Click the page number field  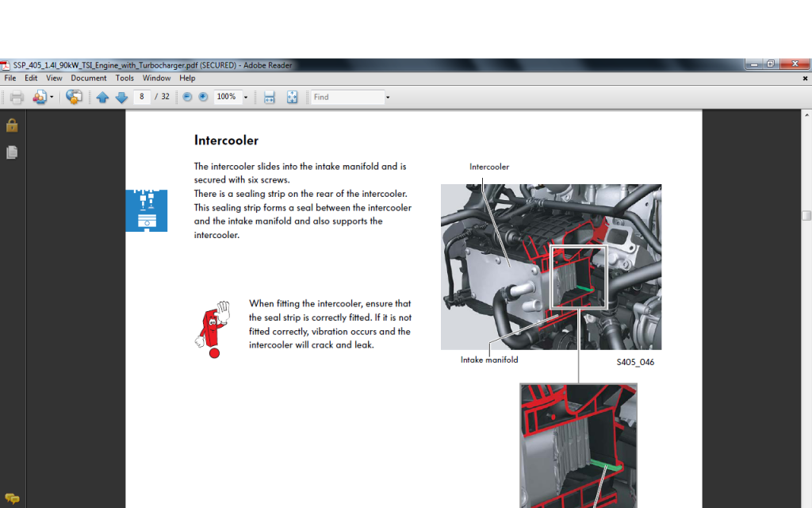point(142,97)
